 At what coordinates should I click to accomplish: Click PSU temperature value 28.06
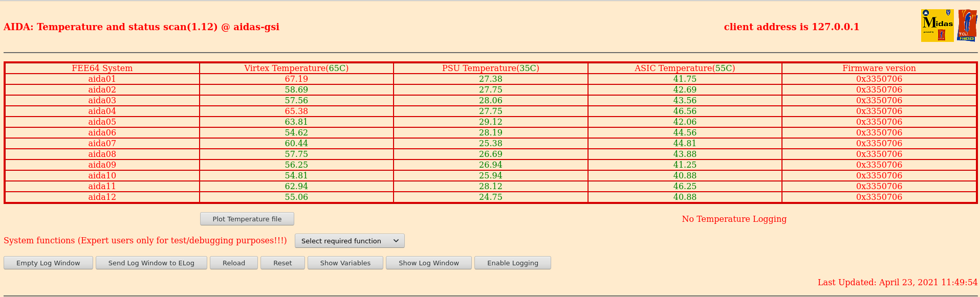[491, 100]
